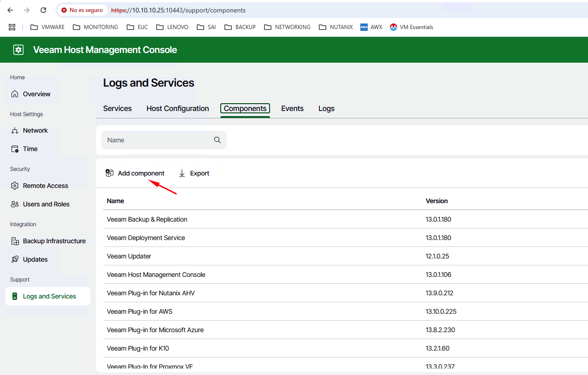
Task: Sort by the Version column header
Action: 437,201
